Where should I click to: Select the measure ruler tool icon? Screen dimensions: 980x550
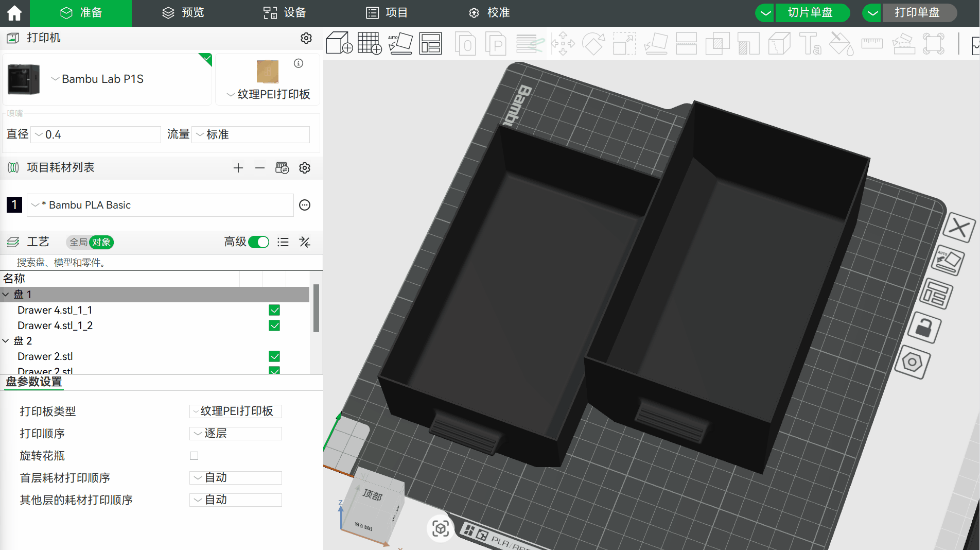click(872, 44)
